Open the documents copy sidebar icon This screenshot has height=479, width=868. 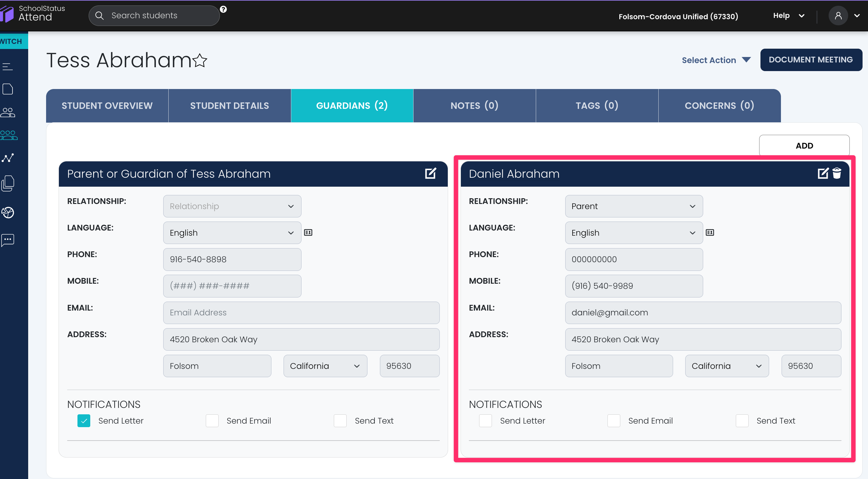pos(8,183)
